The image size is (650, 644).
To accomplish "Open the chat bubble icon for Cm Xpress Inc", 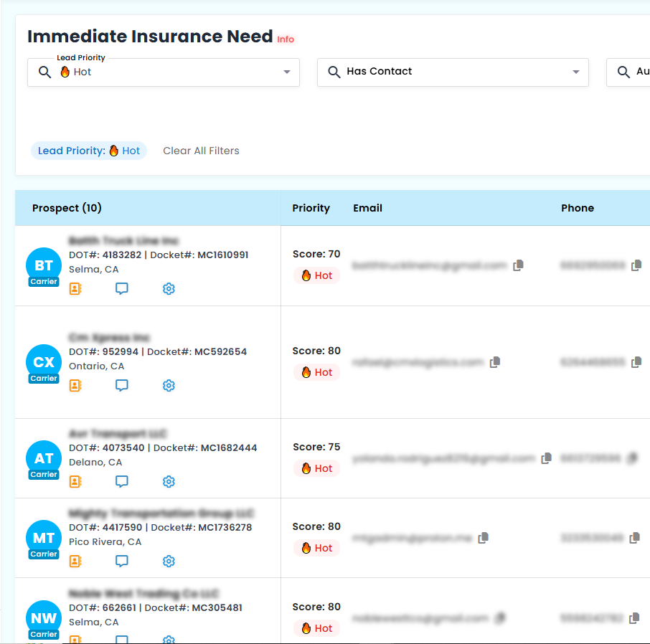I will (122, 385).
